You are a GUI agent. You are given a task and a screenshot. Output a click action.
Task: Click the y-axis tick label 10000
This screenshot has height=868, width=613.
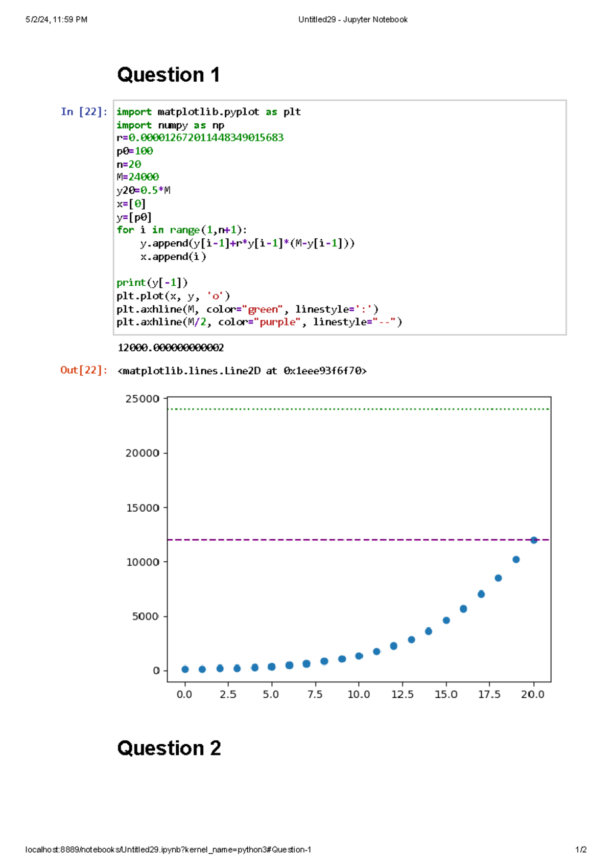(143, 562)
